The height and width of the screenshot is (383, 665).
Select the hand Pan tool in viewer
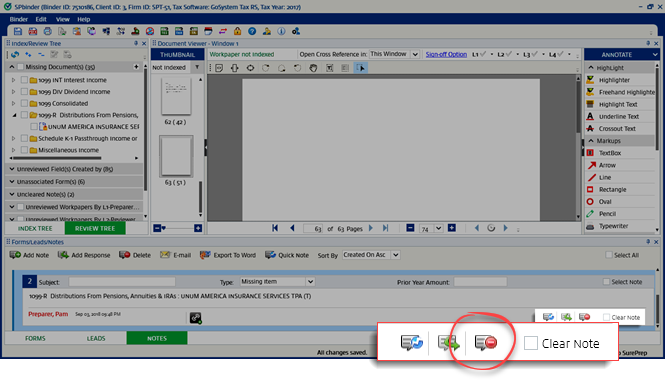[313, 68]
